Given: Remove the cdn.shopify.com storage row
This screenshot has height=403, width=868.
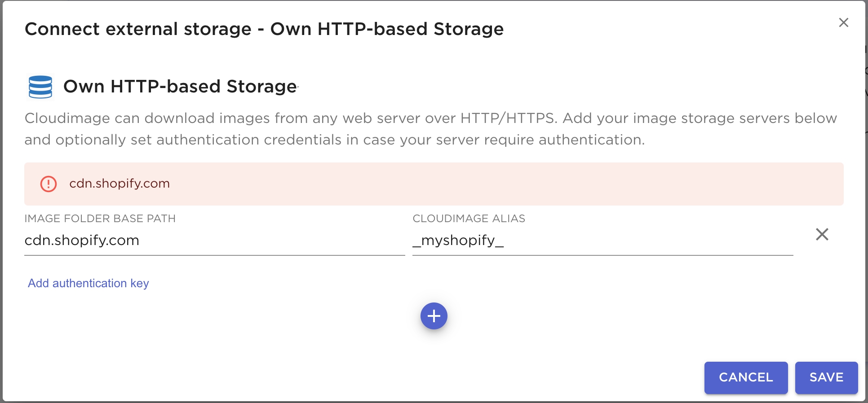Looking at the screenshot, I should click(822, 234).
